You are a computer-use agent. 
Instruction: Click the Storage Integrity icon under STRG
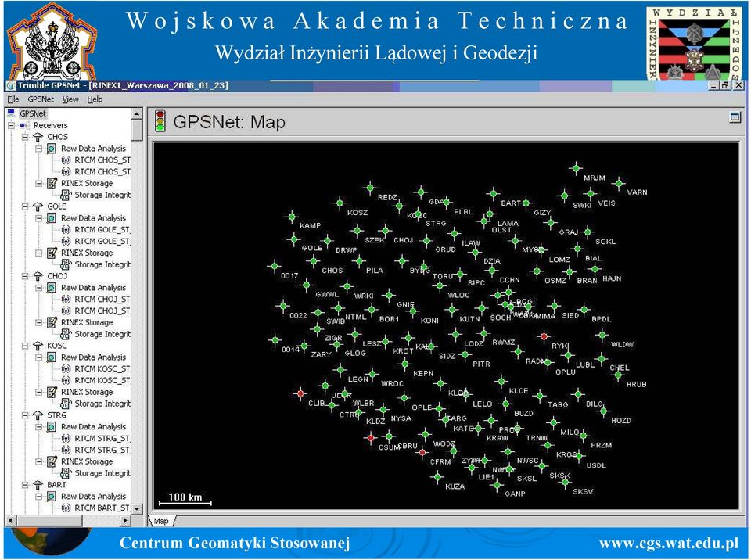click(x=66, y=473)
